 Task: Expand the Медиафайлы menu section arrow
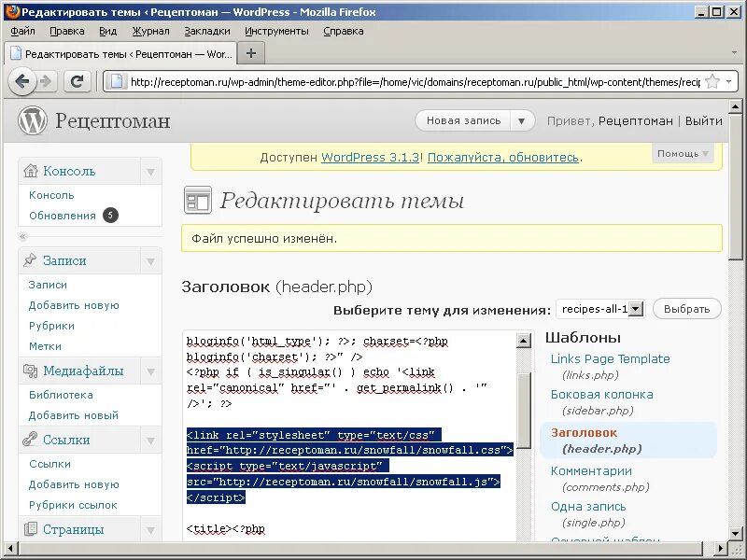coord(151,371)
